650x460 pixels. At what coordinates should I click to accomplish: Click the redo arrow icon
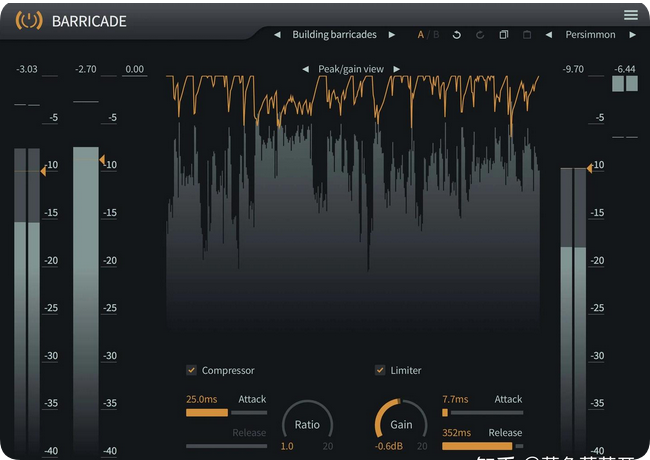tap(480, 35)
